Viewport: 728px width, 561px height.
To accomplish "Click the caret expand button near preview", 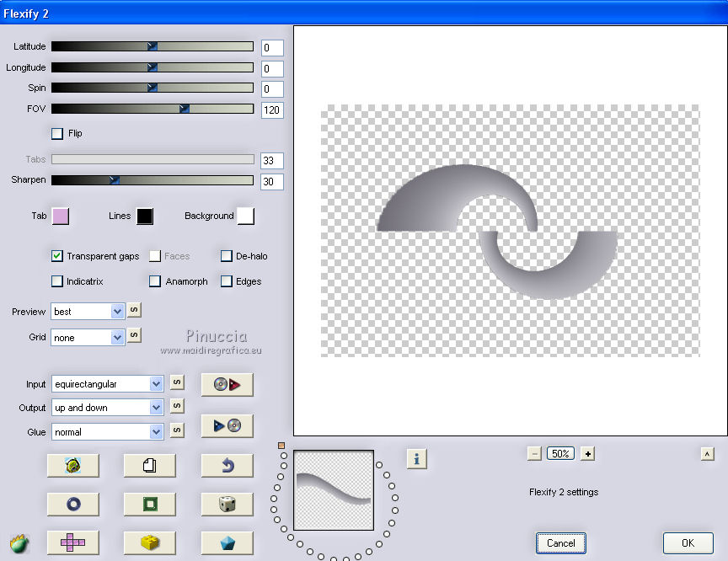I will pyautogui.click(x=707, y=454).
